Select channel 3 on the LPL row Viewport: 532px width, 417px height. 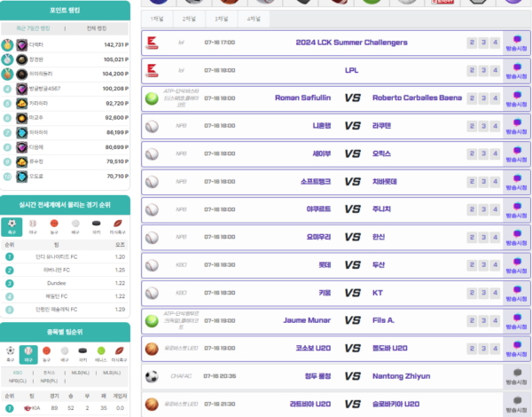[x=483, y=70]
